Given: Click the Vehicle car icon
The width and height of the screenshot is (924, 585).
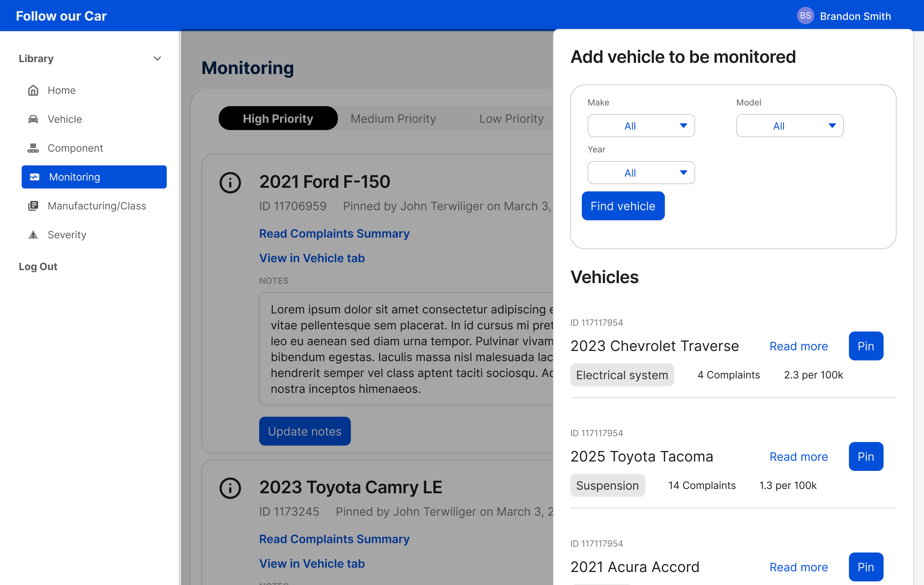Looking at the screenshot, I should [x=33, y=119].
